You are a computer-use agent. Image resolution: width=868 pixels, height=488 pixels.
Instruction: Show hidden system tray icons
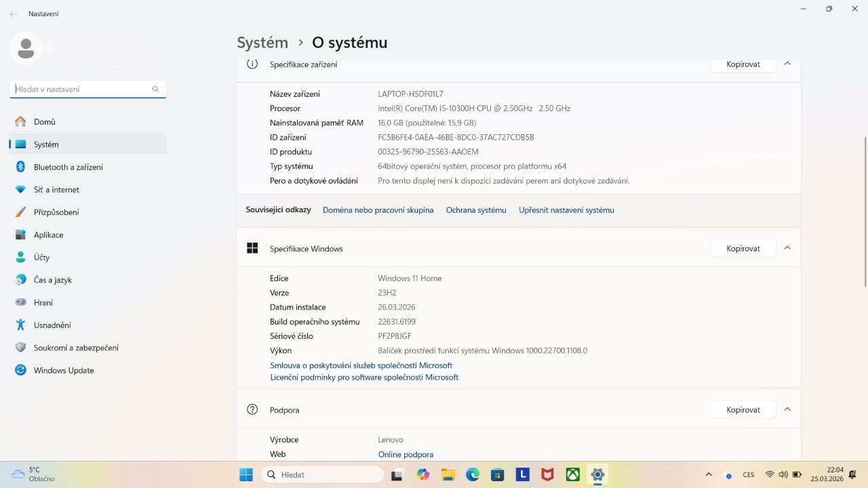(x=709, y=474)
